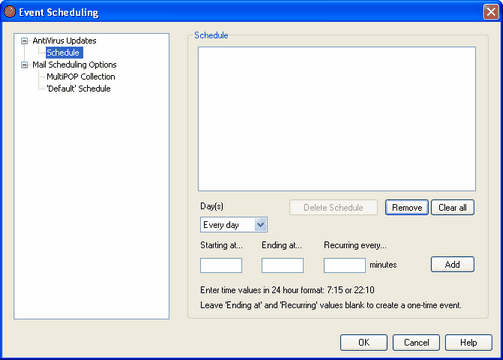Click inside the empty Schedule list box
Screen dimensions: 503x360
click(x=337, y=119)
